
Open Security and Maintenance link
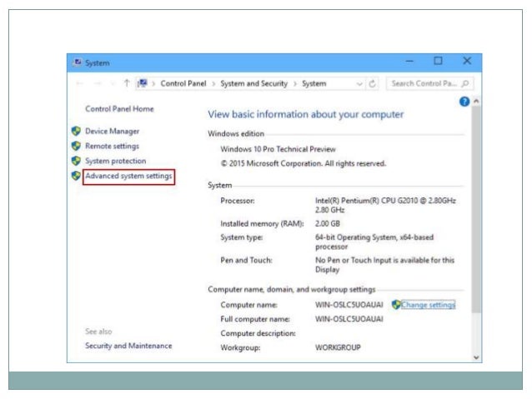[x=128, y=346]
